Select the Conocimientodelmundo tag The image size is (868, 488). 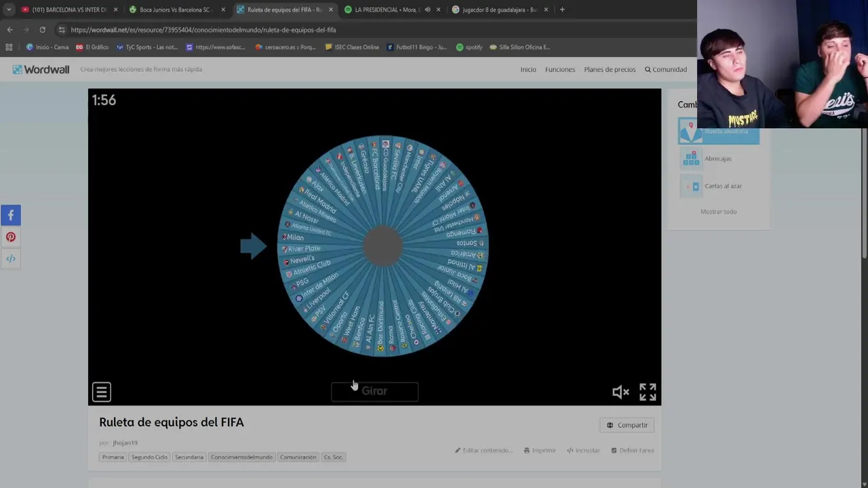[x=241, y=457]
